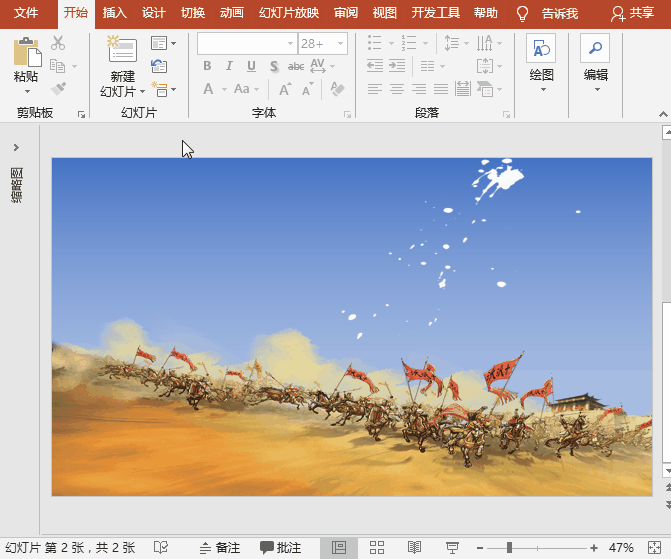Open the slide Section icon
Screen dimensions: 671x559
(x=160, y=89)
